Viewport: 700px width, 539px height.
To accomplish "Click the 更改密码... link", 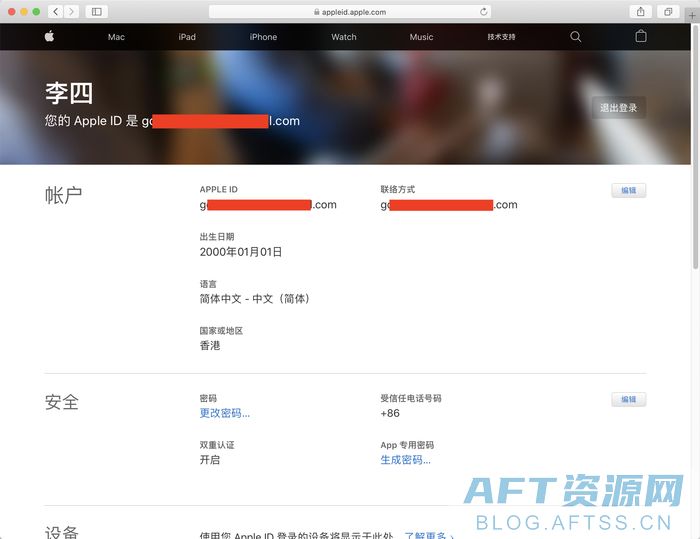I will [x=225, y=413].
